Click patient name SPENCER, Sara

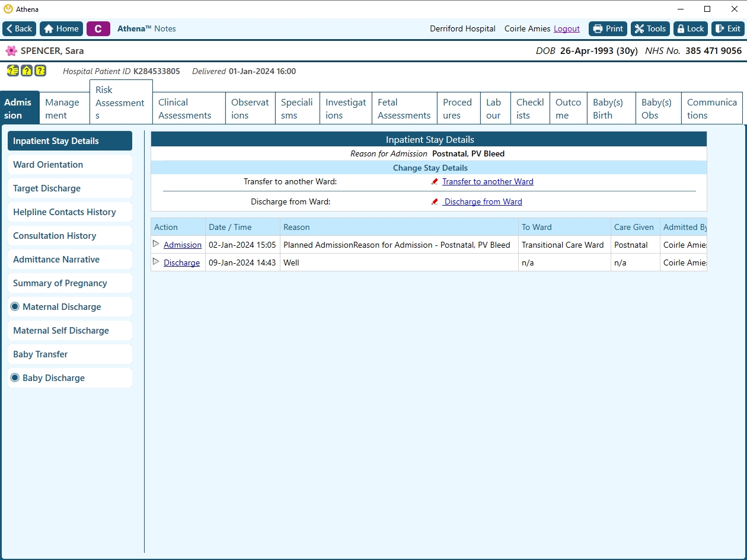pos(52,51)
